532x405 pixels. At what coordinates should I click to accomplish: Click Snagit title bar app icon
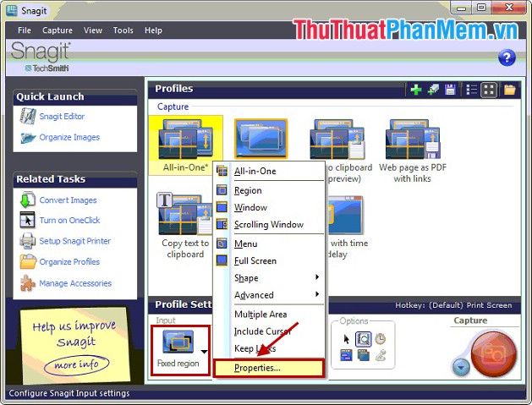pos(12,10)
